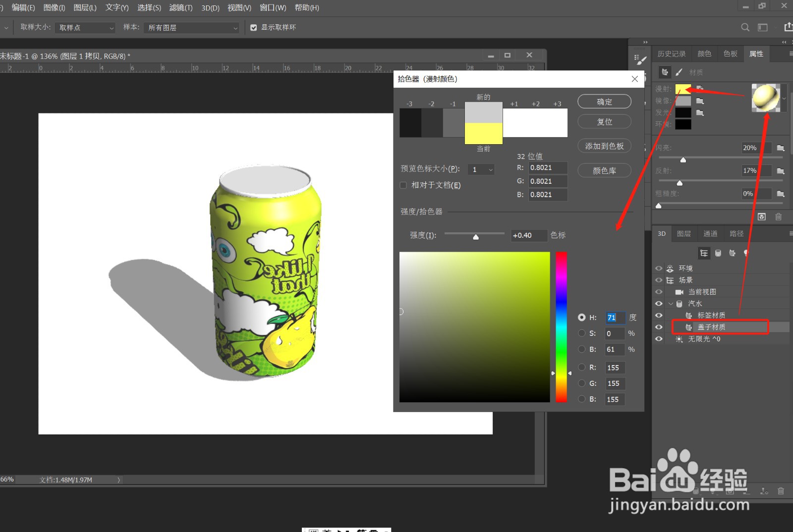Screen dimensions: 793x532
Task: Switch to the 通道 tab
Action: (710, 233)
